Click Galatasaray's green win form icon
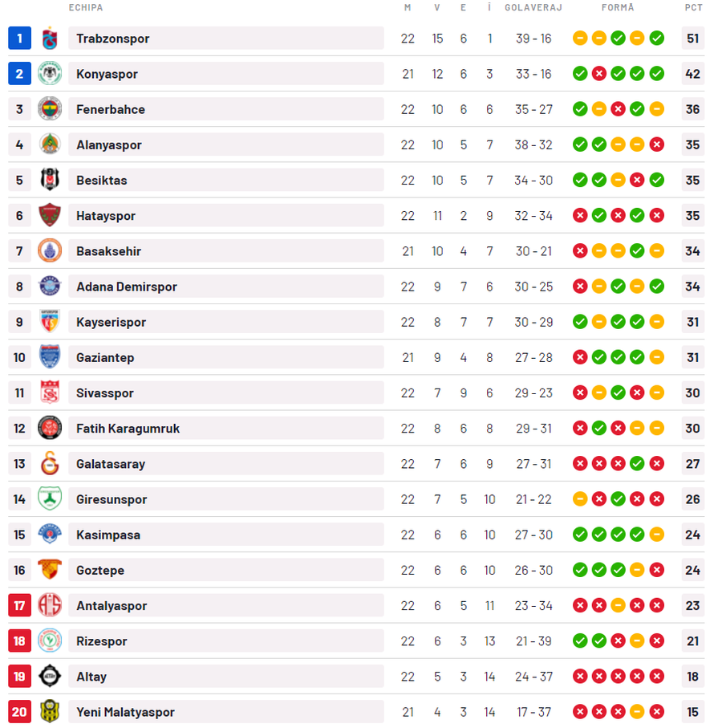 point(637,463)
